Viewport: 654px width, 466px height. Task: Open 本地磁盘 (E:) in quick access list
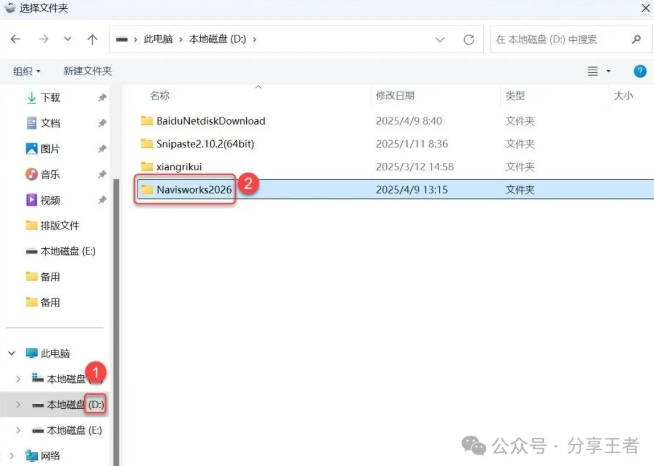click(68, 251)
